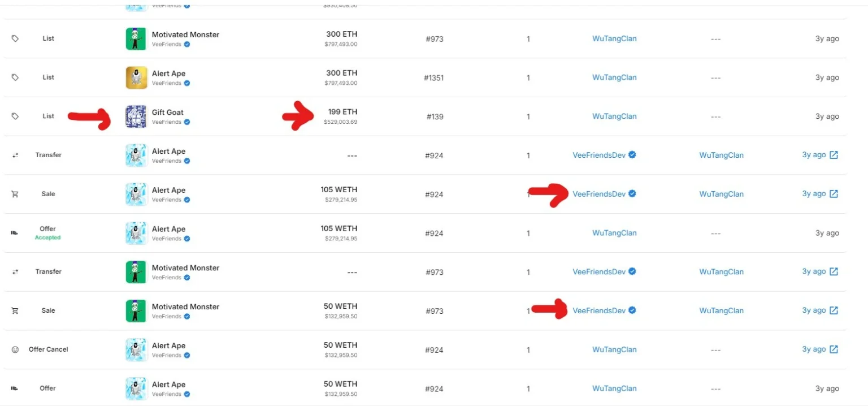
Task: Open external link icon in Alert Ape Sale row
Action: 834,194
